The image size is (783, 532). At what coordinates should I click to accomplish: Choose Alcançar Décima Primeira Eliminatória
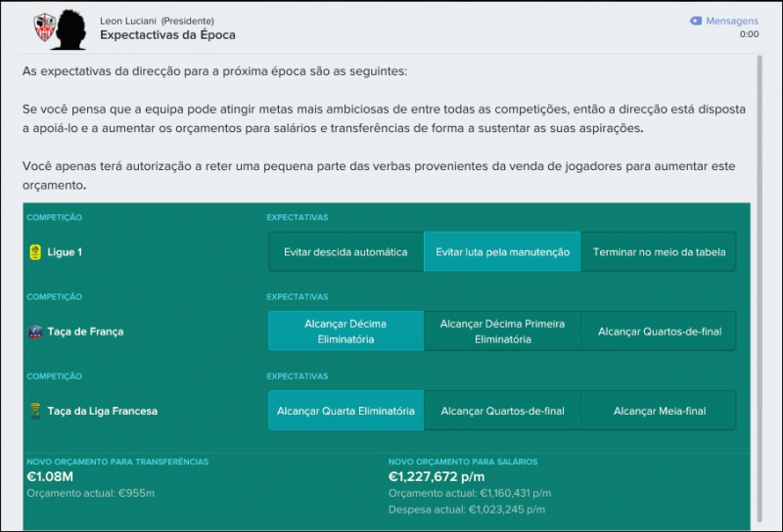coord(502,332)
